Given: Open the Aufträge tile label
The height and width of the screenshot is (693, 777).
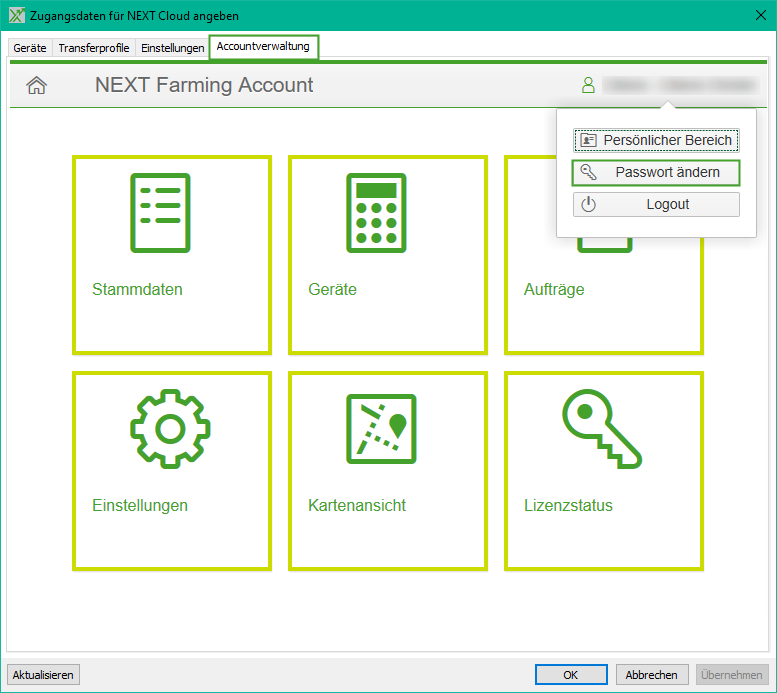Looking at the screenshot, I should point(554,290).
